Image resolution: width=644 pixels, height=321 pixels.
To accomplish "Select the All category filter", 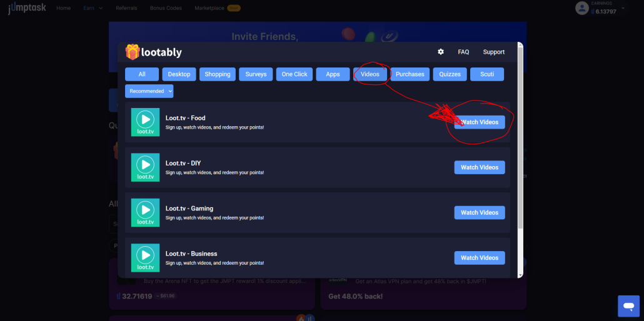I will point(142,74).
